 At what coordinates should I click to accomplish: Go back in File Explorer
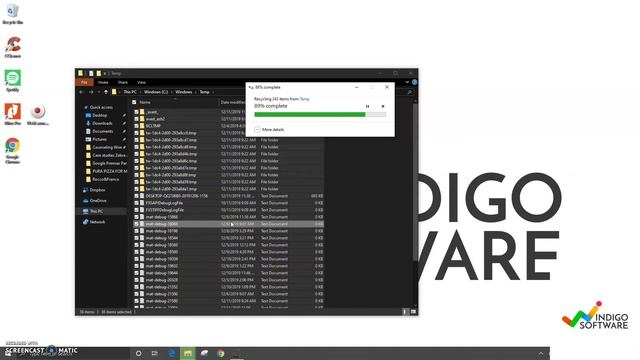[82, 92]
